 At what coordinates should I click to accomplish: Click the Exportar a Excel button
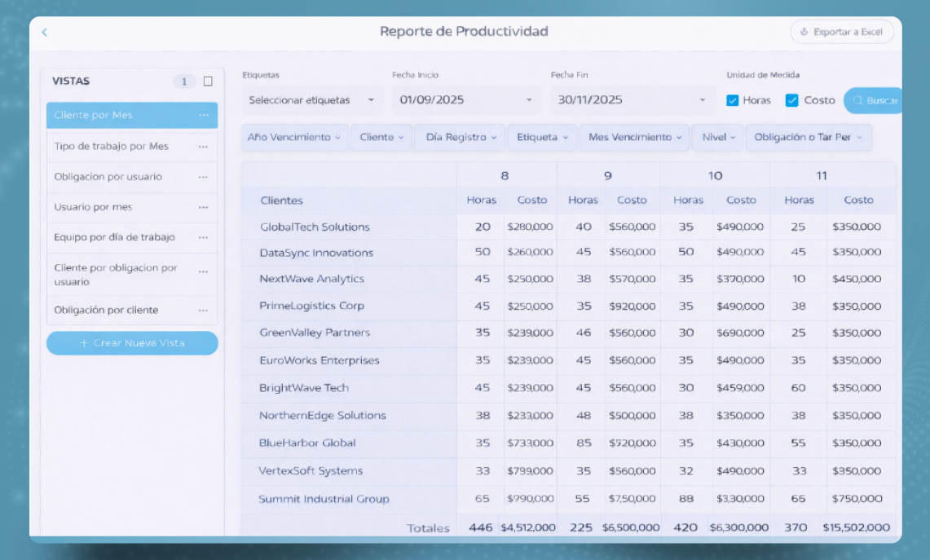click(842, 32)
